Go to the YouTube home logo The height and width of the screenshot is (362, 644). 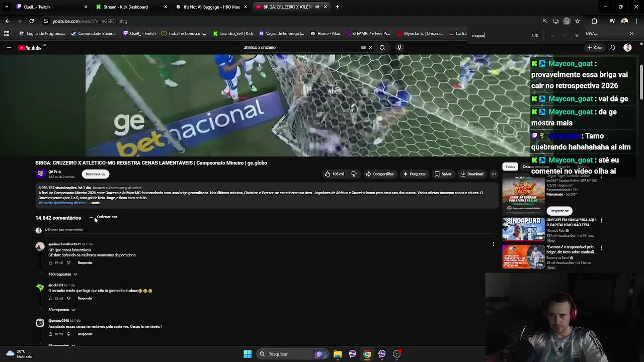31,48
